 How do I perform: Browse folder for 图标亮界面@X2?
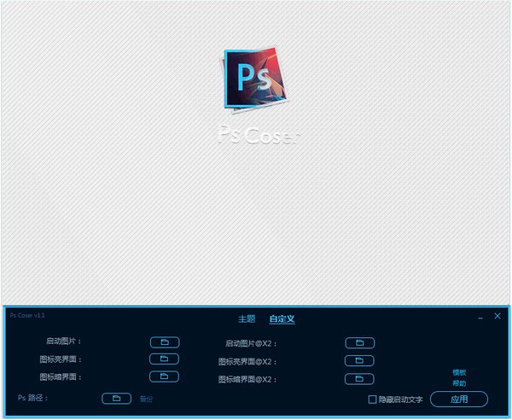[359, 360]
